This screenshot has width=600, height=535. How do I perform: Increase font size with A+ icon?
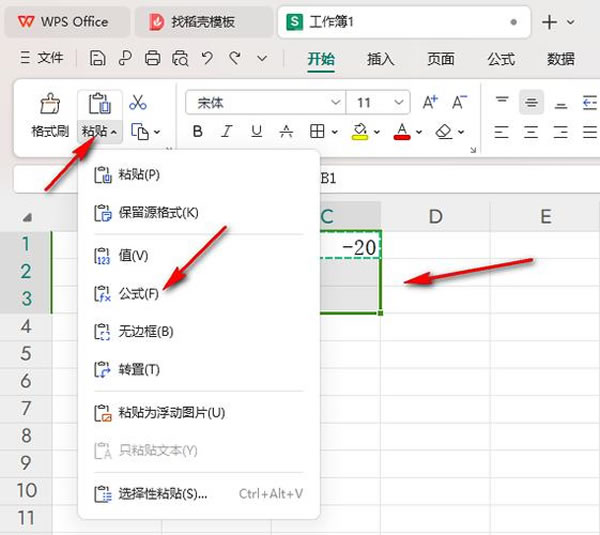[x=430, y=102]
